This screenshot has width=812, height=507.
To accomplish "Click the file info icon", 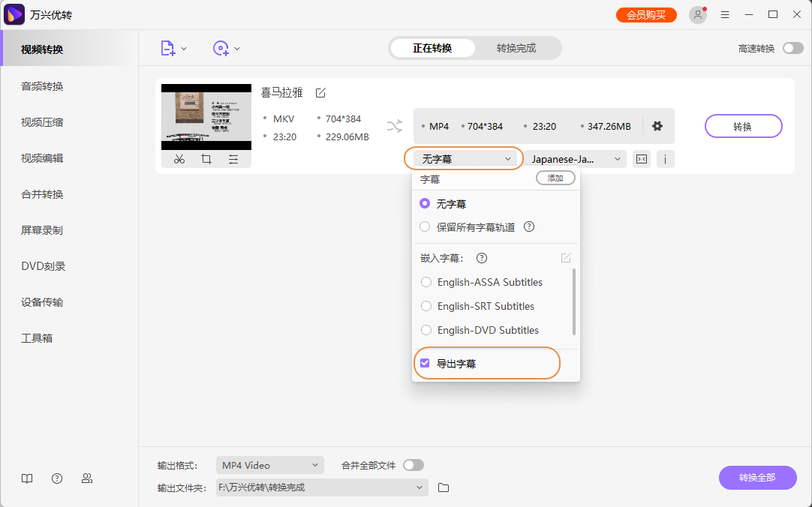I will click(665, 159).
